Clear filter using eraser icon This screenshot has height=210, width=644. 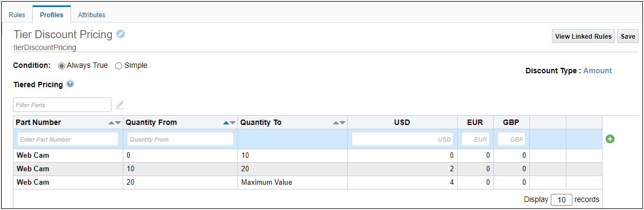120,105
